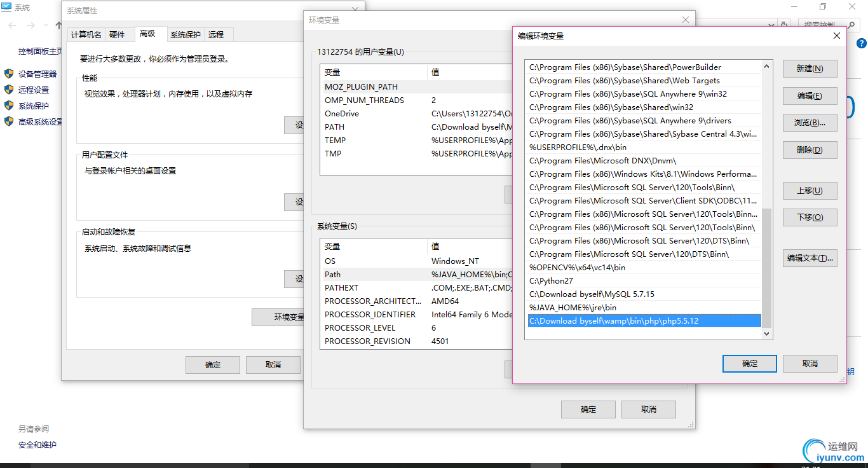This screenshot has width=868, height=468.
Task: Click the back arrow in the System window
Action: point(13,25)
